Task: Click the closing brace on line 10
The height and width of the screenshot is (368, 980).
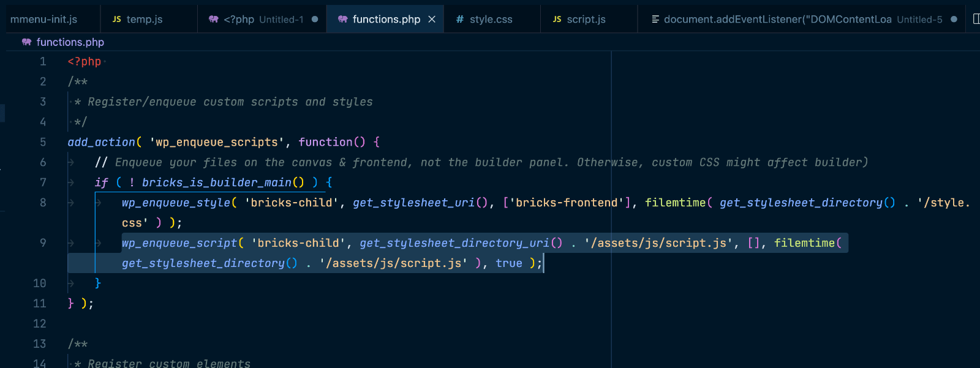Action: (98, 284)
